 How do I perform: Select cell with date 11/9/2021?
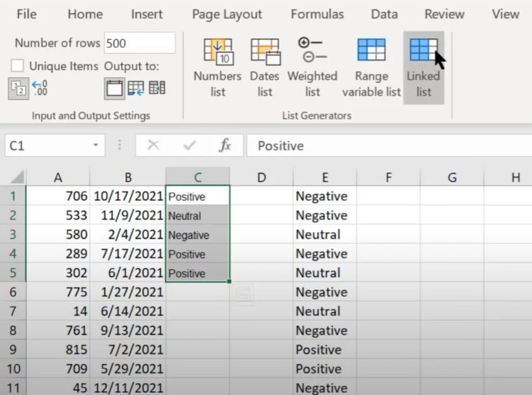(x=128, y=215)
